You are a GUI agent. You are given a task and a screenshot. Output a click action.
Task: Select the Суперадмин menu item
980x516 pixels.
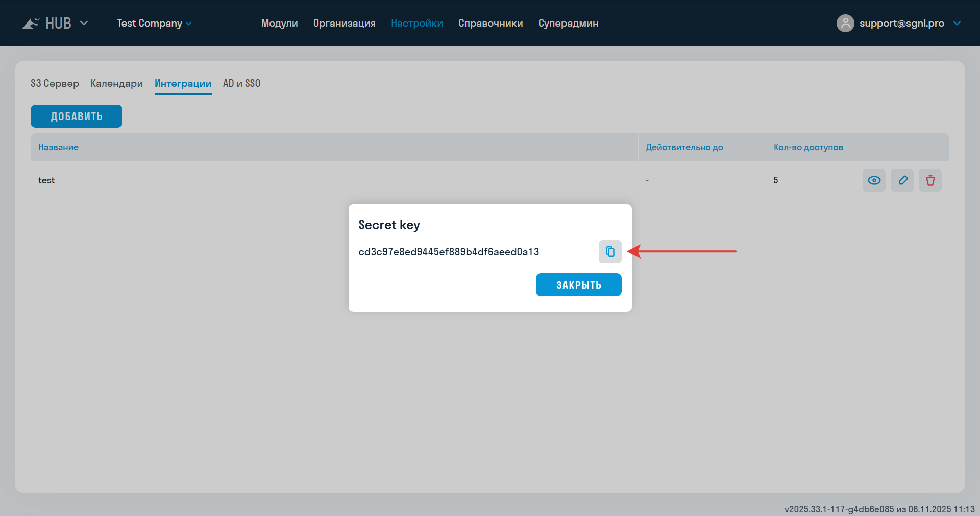click(568, 23)
